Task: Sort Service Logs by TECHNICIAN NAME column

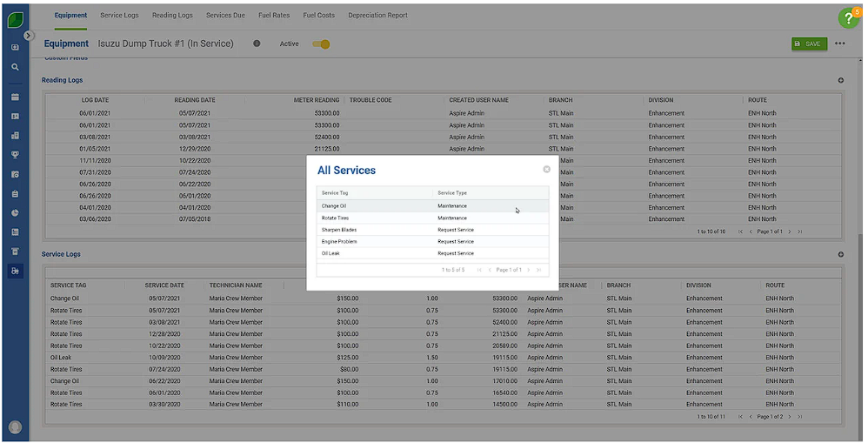Action: point(236,285)
